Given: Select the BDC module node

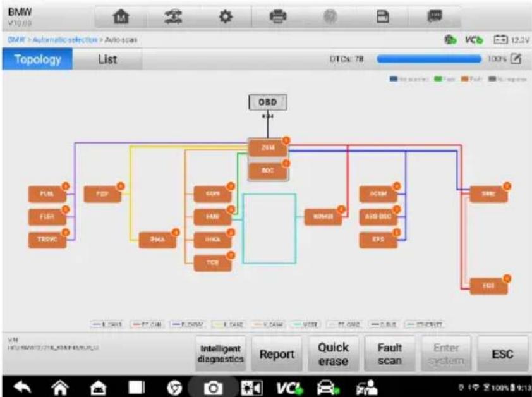Looking at the screenshot, I should (x=268, y=171).
